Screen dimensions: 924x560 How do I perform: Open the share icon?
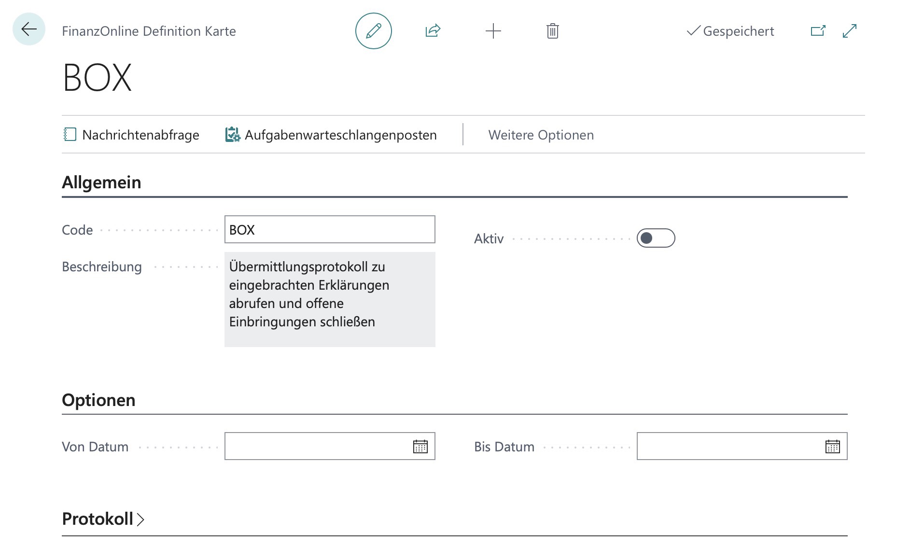pos(433,31)
